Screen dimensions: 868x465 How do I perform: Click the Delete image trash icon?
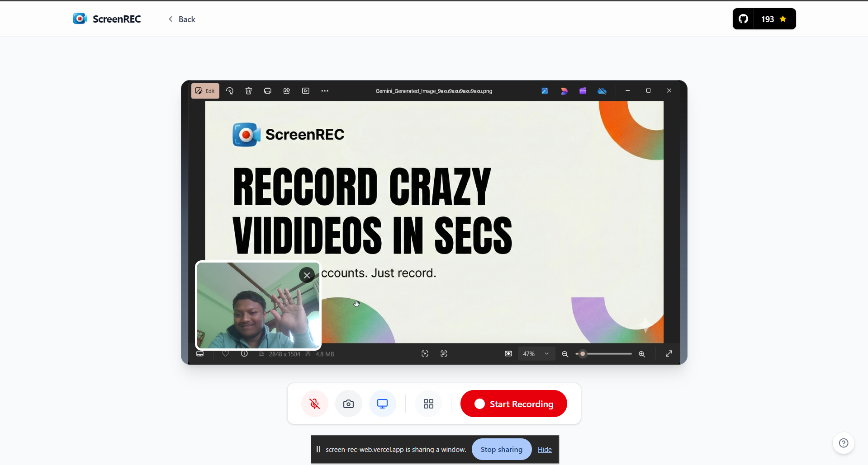click(248, 90)
